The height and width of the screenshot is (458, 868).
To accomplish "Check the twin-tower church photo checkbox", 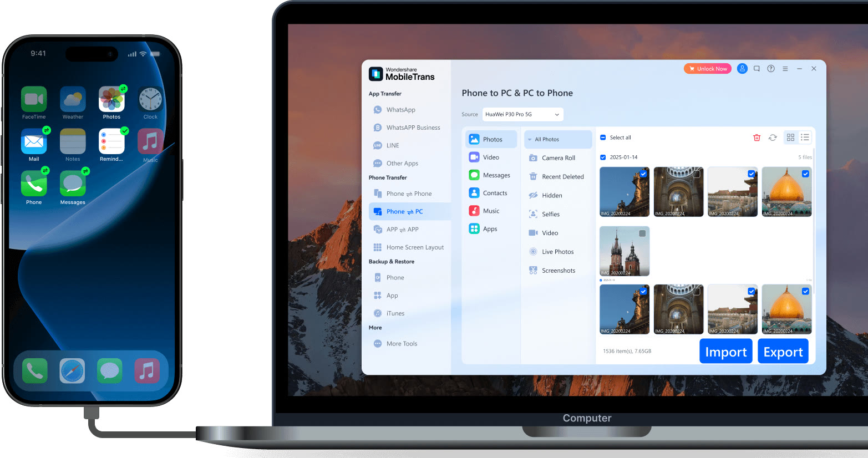I will [x=642, y=233].
